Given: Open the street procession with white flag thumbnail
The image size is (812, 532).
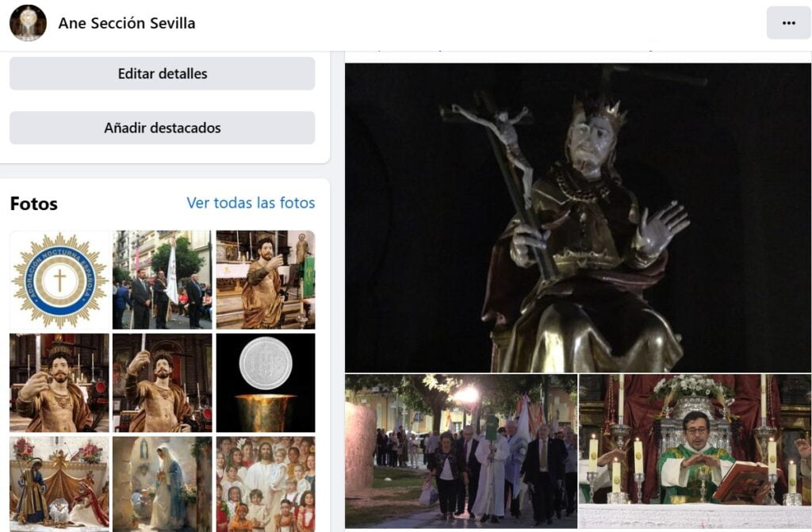Looking at the screenshot, I should coord(163,280).
